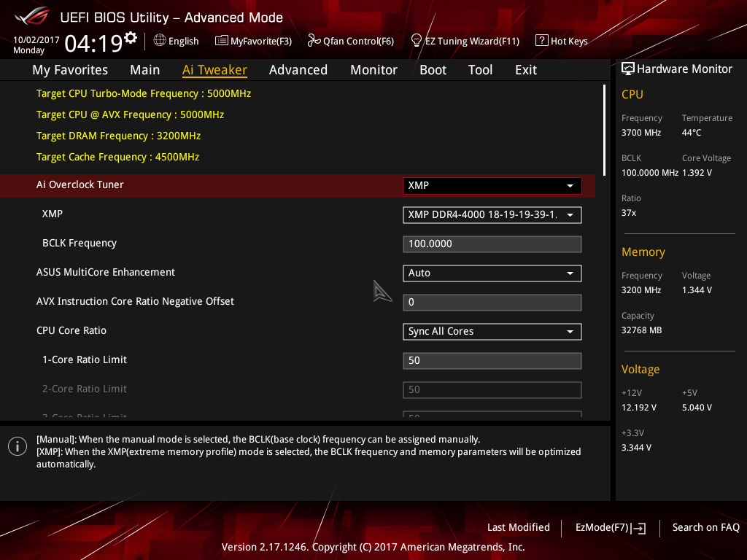Open time settings gear icon
Screen dimensions: 747x560
click(131, 38)
